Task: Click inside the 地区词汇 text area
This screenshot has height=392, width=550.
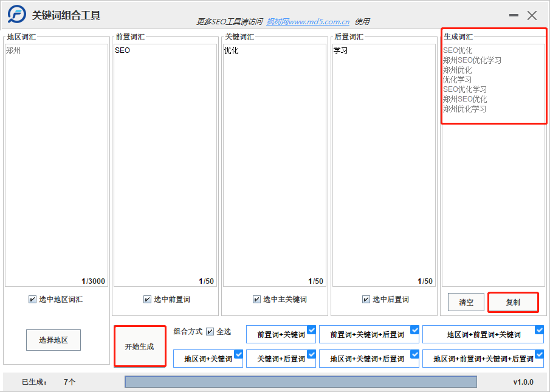Action: click(57, 165)
